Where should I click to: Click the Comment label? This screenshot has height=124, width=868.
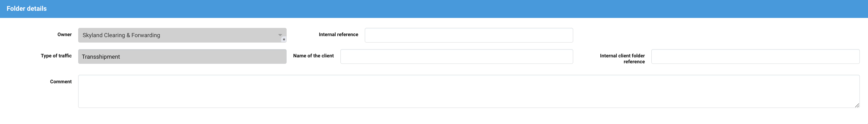61,81
